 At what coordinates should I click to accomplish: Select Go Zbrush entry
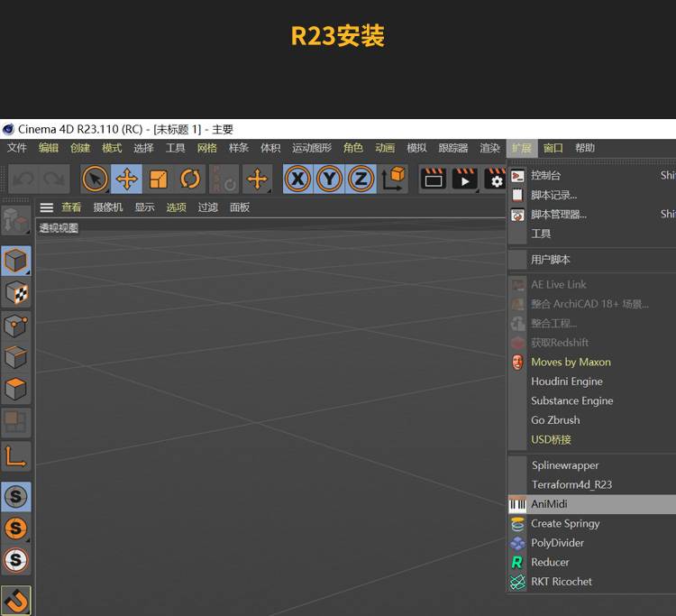coord(592,420)
